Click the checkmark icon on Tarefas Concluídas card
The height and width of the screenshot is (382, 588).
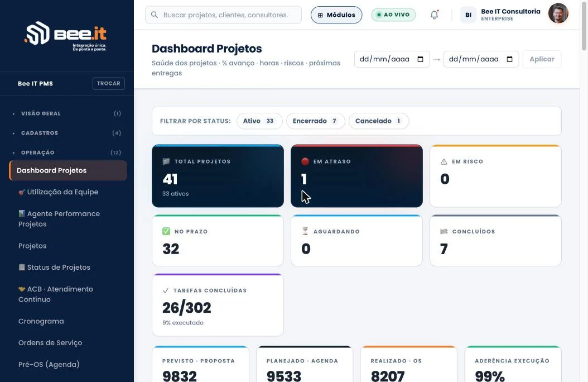[x=166, y=290]
